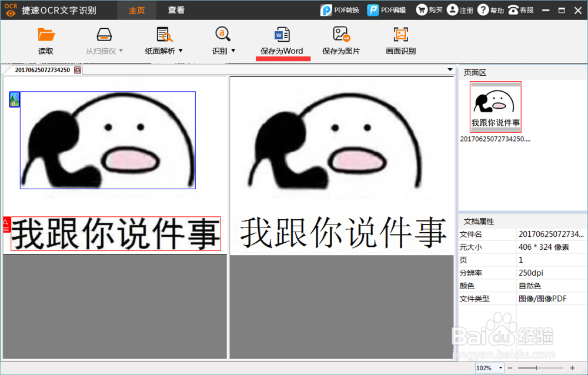Switch to the 主页 tab
Screen dimensions: 588x375
[137, 10]
